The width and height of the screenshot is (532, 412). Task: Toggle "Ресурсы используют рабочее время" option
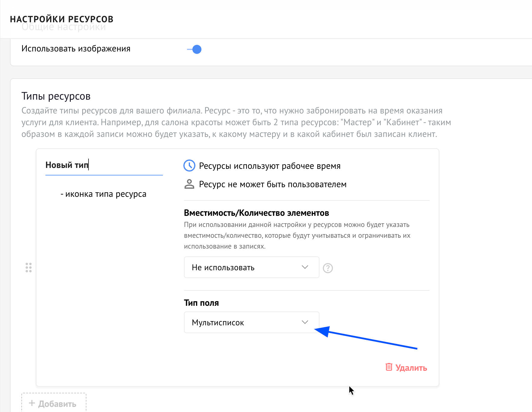pyautogui.click(x=269, y=166)
